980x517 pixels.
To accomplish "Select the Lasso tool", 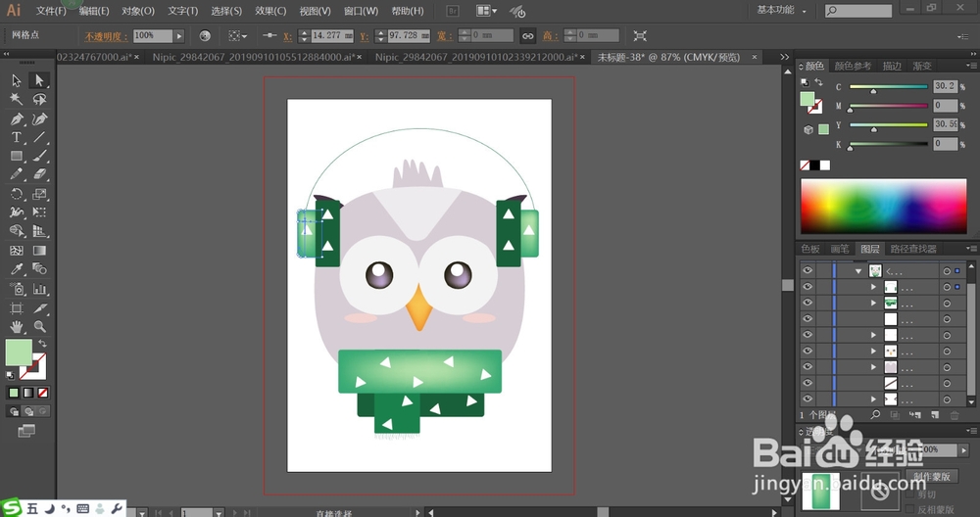I will 39,99.
